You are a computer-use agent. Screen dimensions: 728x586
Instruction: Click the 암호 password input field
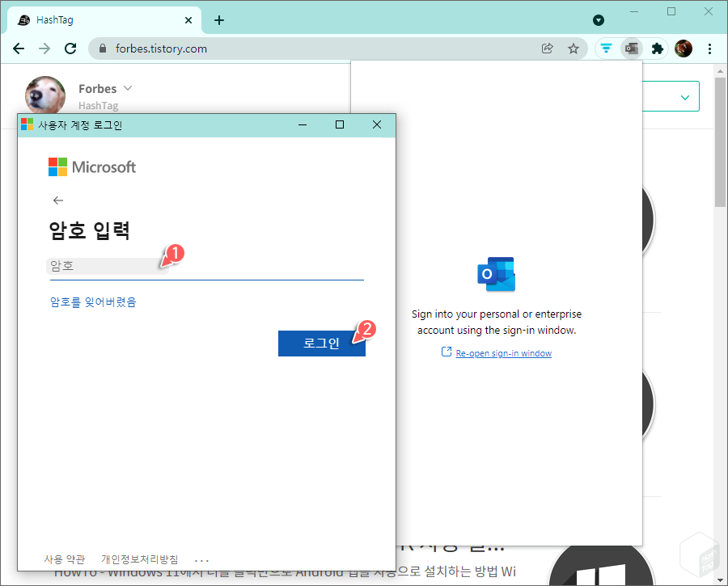coord(105,267)
